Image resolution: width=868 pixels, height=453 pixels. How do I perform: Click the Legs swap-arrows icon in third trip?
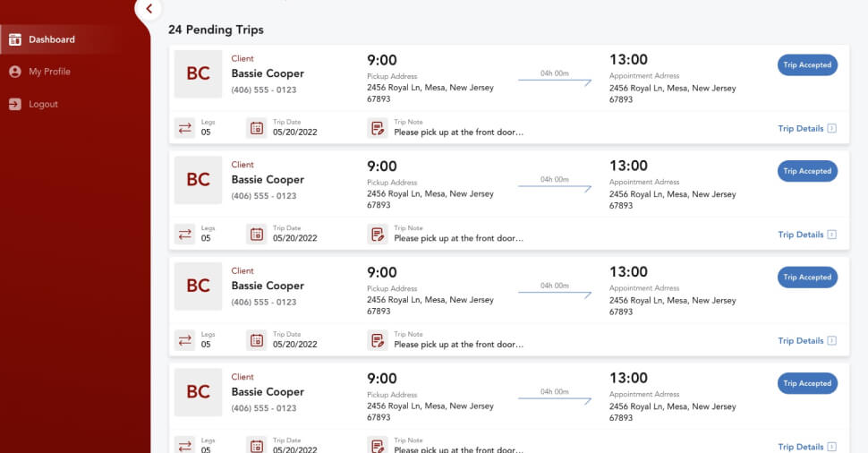185,340
